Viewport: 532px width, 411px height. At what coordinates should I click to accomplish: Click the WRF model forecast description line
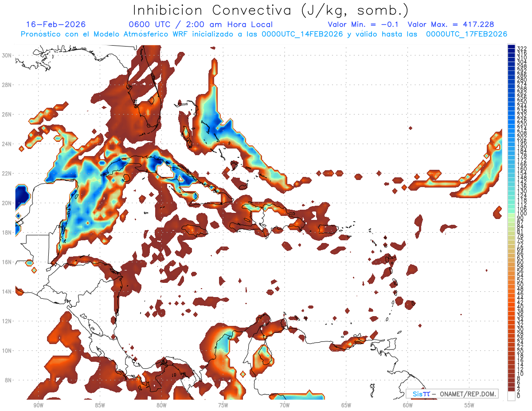click(x=264, y=34)
